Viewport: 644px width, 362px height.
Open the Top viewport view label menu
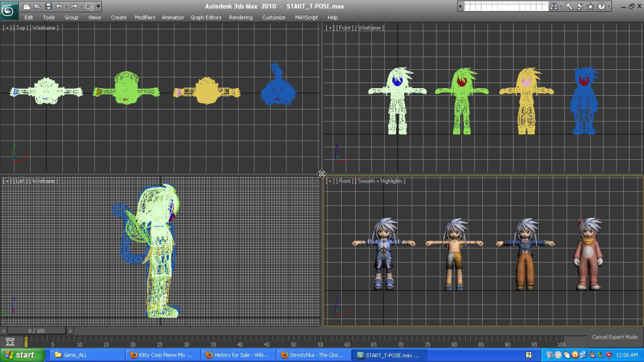pyautogui.click(x=21, y=28)
